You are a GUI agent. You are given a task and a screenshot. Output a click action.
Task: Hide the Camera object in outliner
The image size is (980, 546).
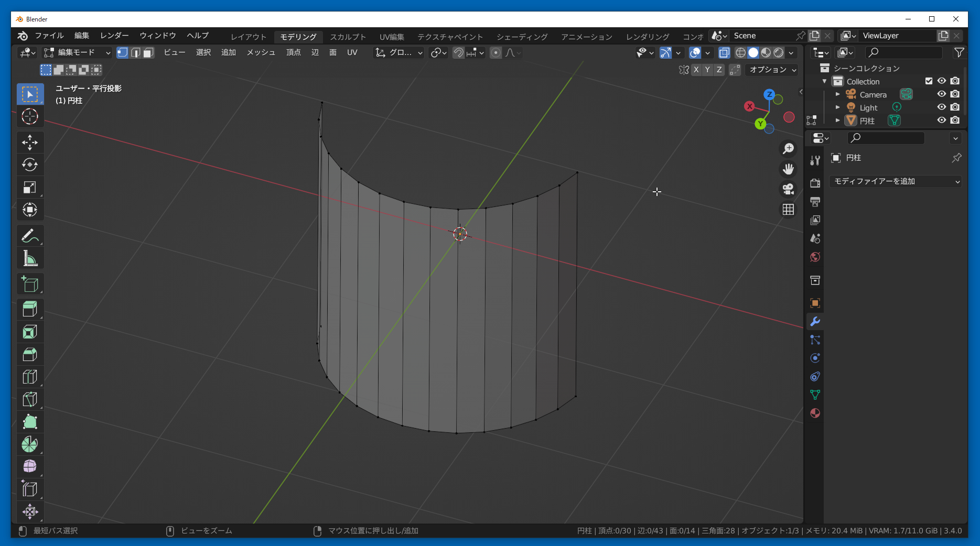[x=942, y=94]
